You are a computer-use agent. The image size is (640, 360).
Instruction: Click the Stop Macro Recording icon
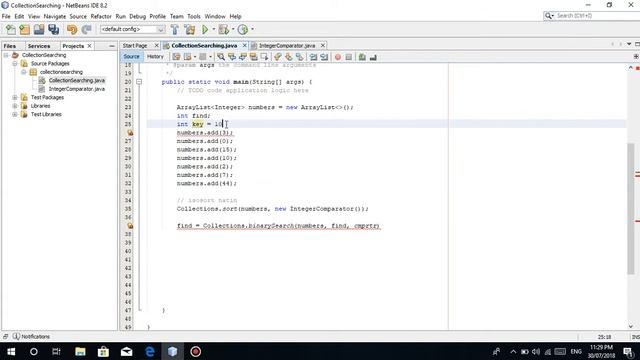[x=349, y=57]
